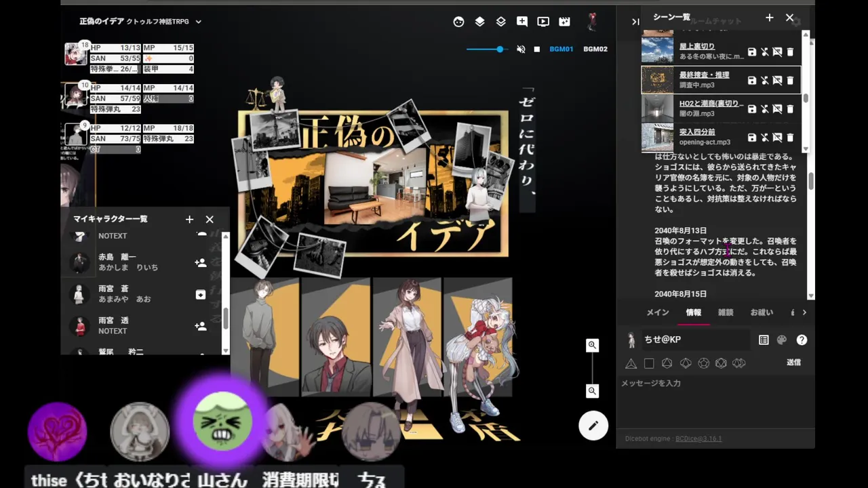Select BGM01 track
The width and height of the screenshot is (868, 488).
coord(561,49)
